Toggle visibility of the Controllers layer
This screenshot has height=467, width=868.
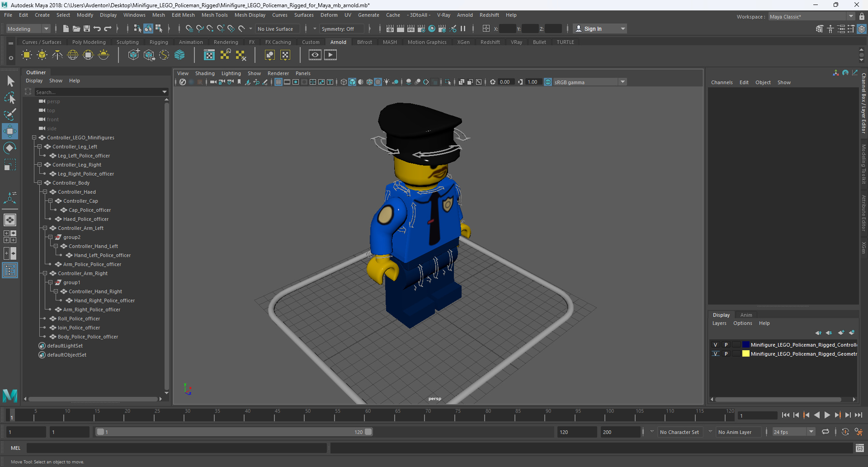(715, 345)
